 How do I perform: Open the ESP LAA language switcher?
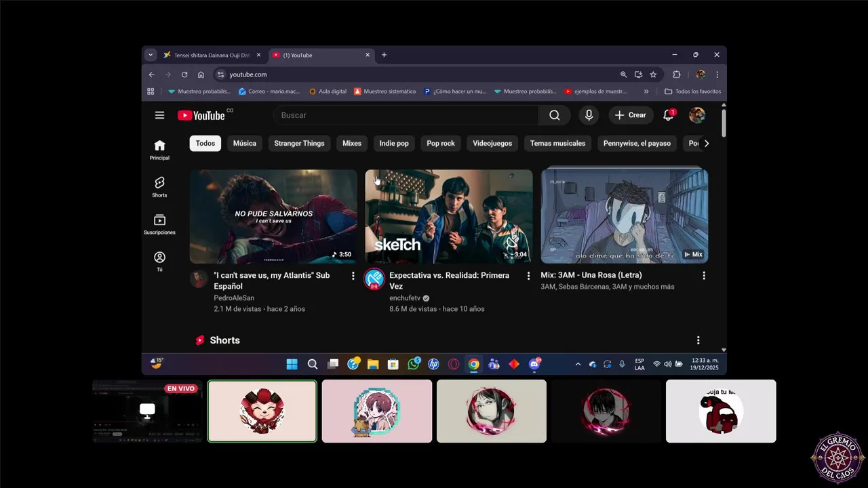click(x=639, y=365)
